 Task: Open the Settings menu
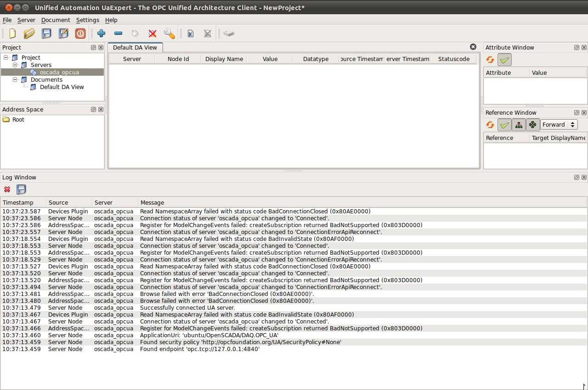[87, 20]
